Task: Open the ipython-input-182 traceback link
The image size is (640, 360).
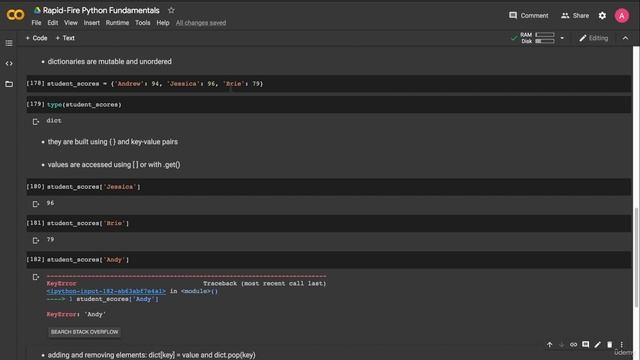Action: point(106,291)
